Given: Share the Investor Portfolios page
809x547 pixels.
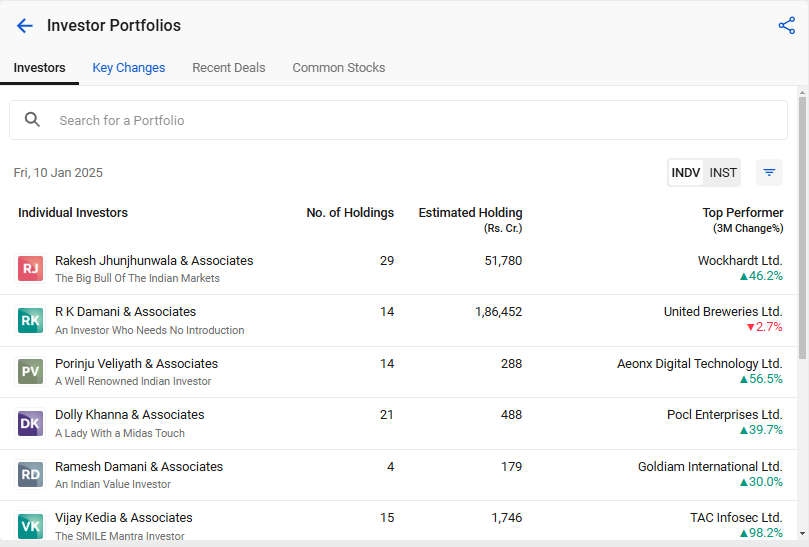Looking at the screenshot, I should [x=786, y=25].
